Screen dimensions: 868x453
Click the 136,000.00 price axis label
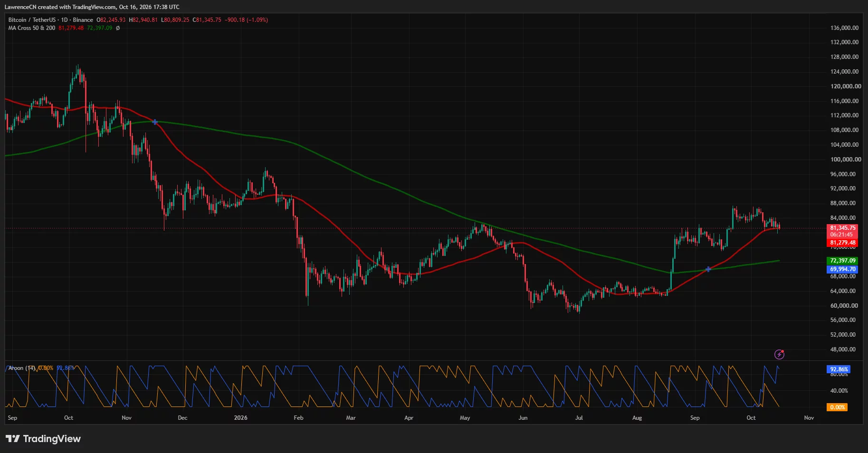click(844, 28)
